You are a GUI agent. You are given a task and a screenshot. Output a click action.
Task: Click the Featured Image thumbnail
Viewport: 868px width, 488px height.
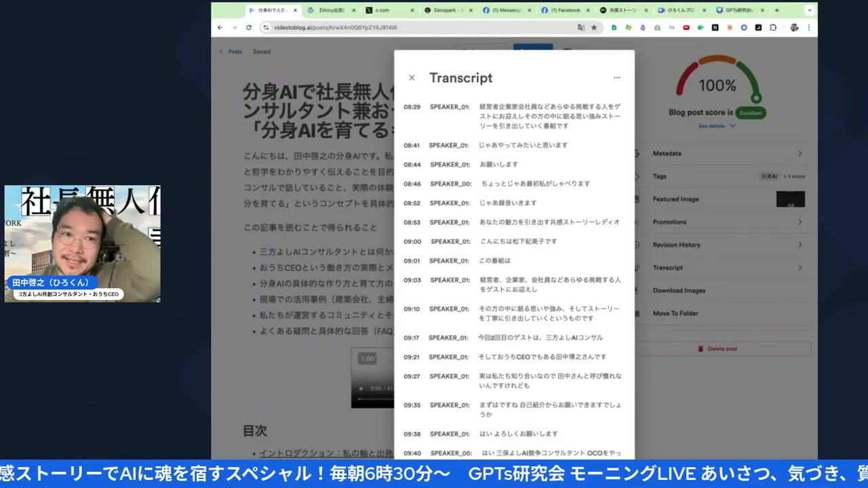(x=790, y=199)
